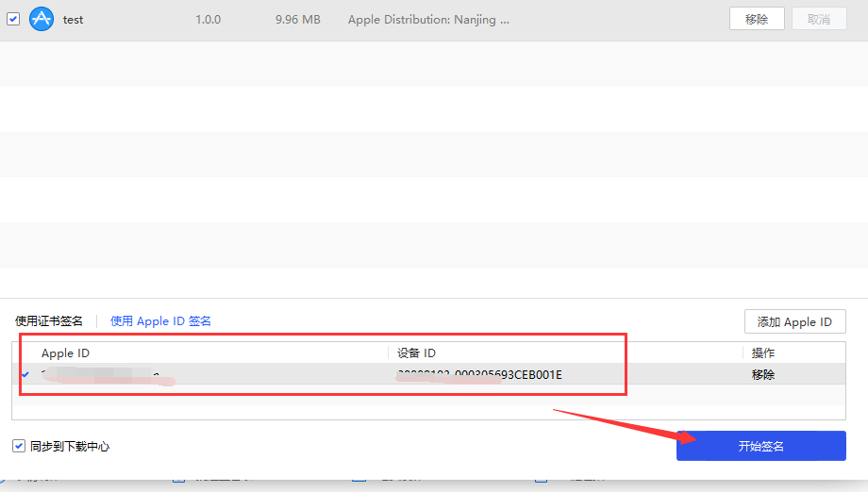Click 移除 in the Apple ID row
The image size is (868, 492).
click(x=763, y=375)
